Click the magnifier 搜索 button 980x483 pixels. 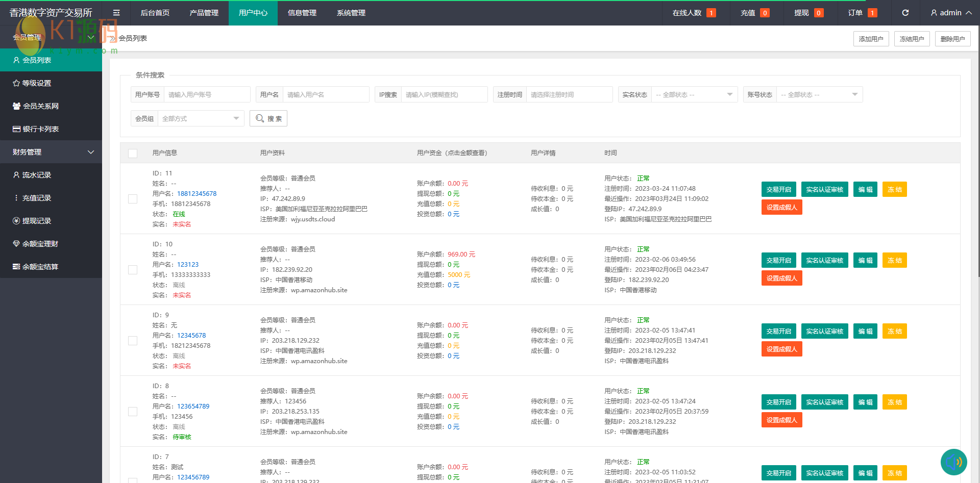pyautogui.click(x=268, y=118)
